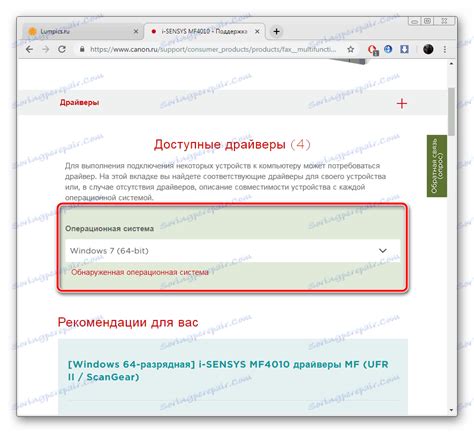Click the Доступные драйверы (4) heading
Image resolution: width=474 pixels, height=433 pixels.
pyautogui.click(x=232, y=145)
